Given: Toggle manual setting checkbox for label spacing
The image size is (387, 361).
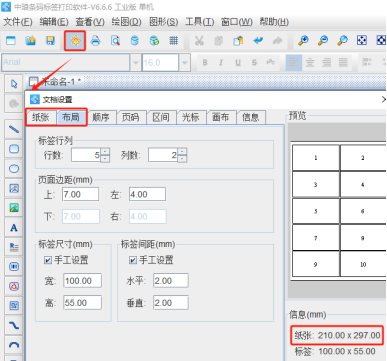Looking at the screenshot, I should pos(133,260).
